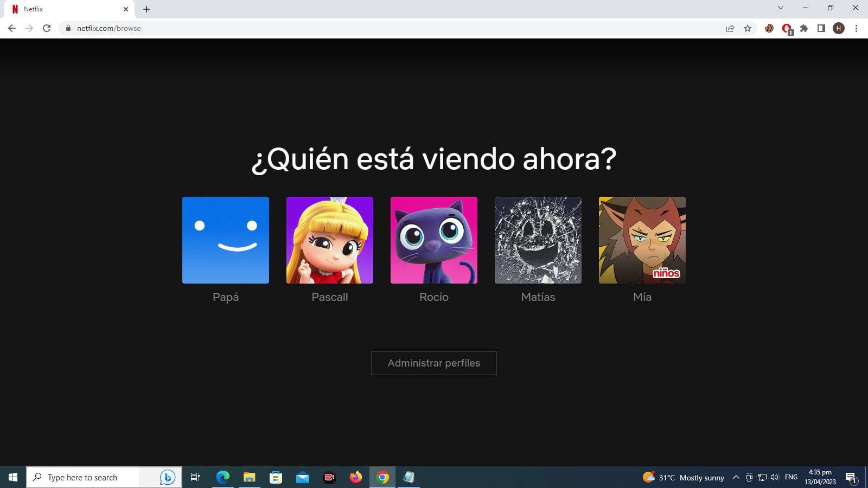The image size is (868, 488).
Task: Open Microsoft Store from taskbar
Action: click(x=276, y=477)
